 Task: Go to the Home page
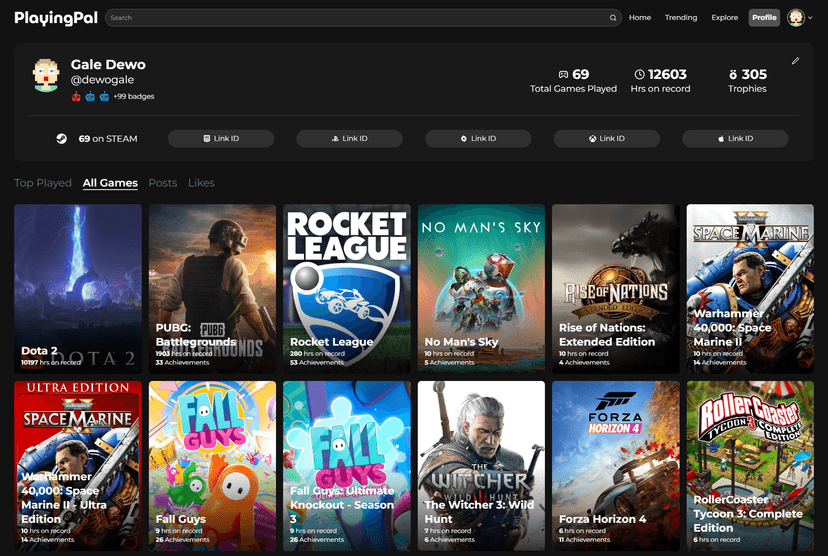639,17
